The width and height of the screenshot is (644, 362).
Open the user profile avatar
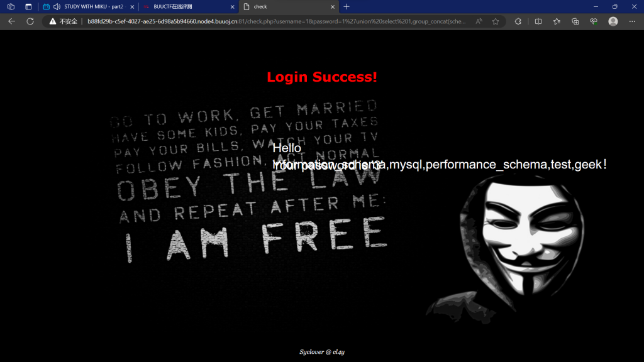click(613, 21)
